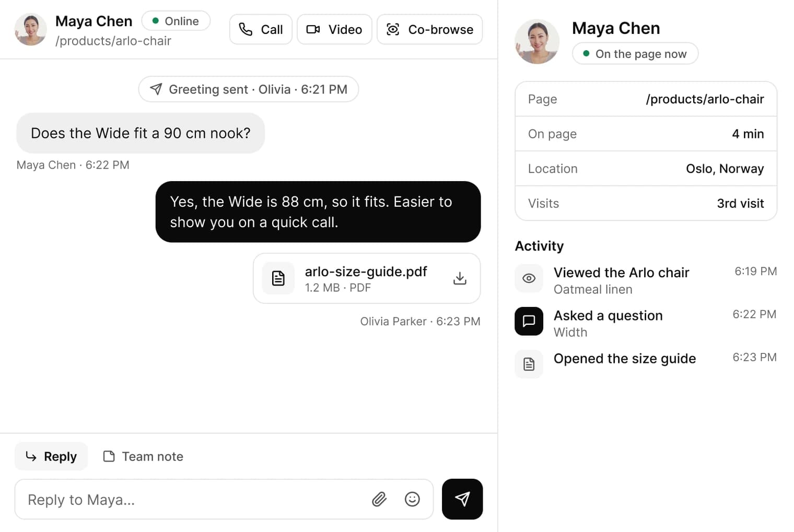Click the On the page now badge
Viewport: 794px width, 532px height.
(635, 54)
